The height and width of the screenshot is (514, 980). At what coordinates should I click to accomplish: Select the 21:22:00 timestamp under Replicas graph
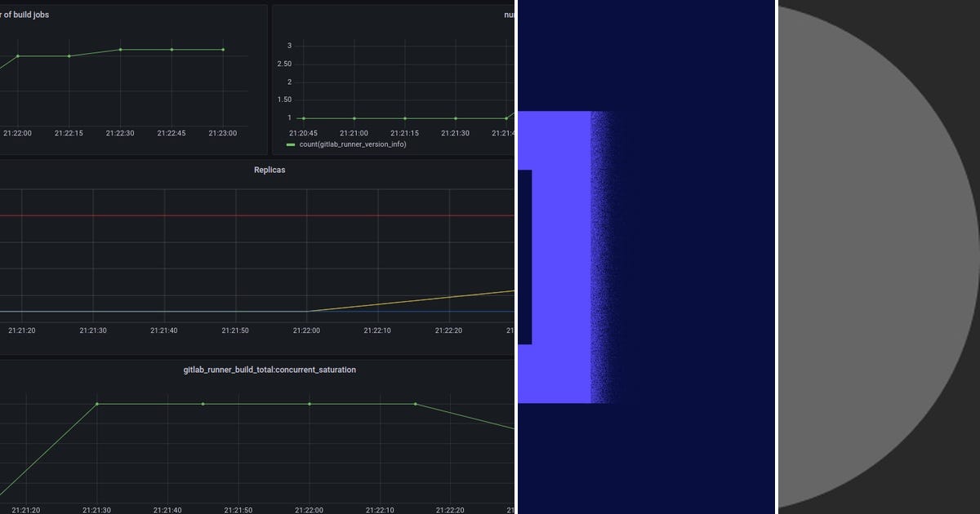tap(310, 330)
